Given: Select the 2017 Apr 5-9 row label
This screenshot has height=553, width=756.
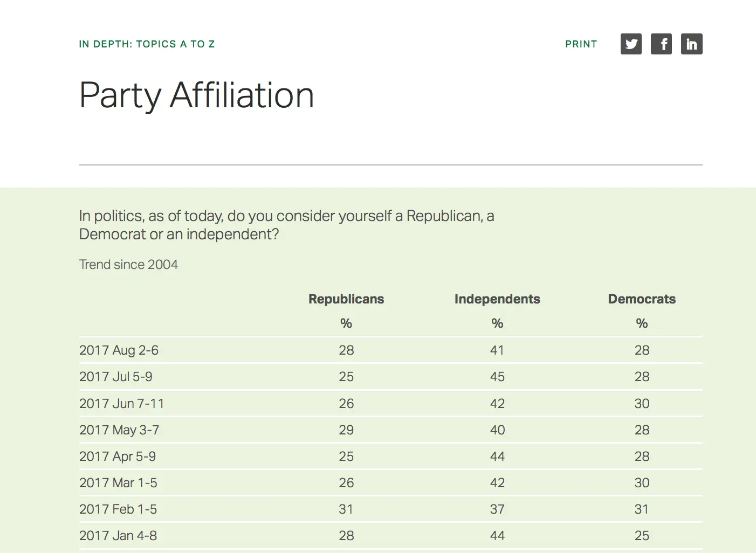Looking at the screenshot, I should pos(117,457).
